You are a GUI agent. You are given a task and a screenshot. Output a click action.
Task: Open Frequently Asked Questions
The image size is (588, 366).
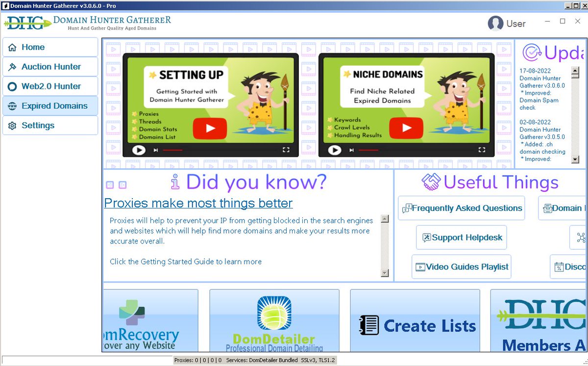click(462, 208)
